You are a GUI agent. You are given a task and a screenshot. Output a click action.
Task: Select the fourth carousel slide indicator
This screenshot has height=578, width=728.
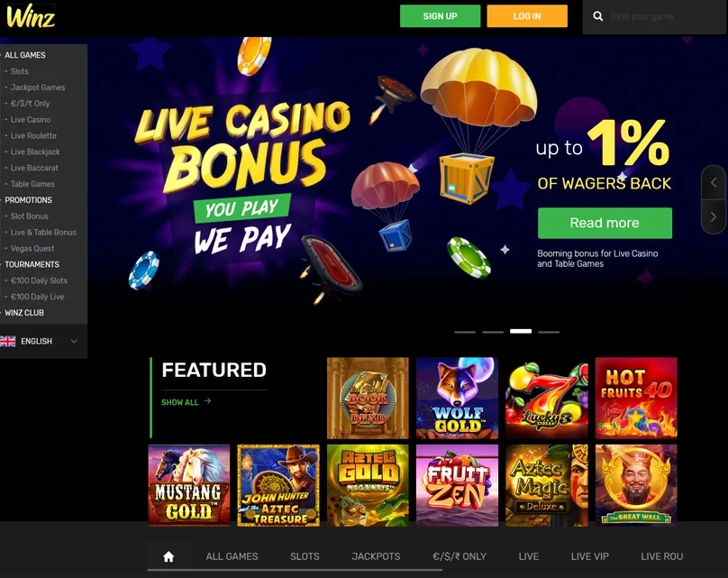[549, 332]
